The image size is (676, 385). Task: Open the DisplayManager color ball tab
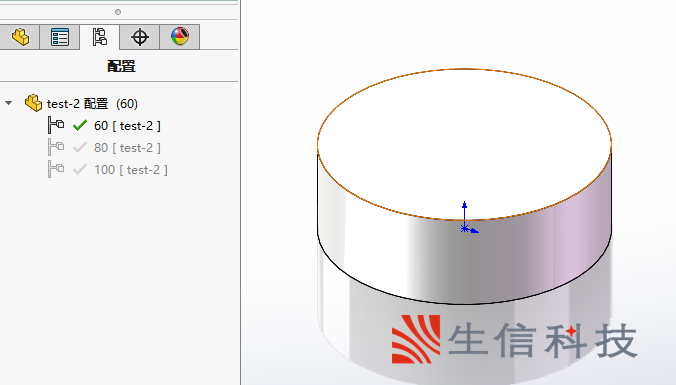[180, 37]
